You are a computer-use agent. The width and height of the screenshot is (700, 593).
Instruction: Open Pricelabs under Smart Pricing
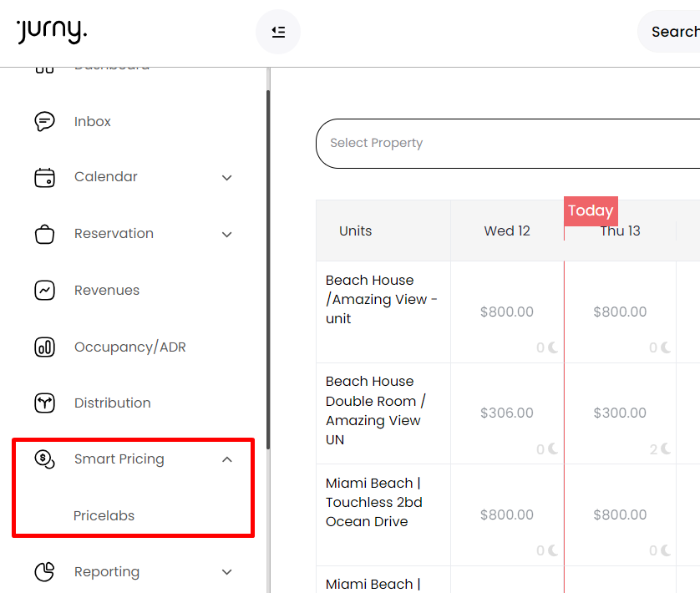click(104, 516)
